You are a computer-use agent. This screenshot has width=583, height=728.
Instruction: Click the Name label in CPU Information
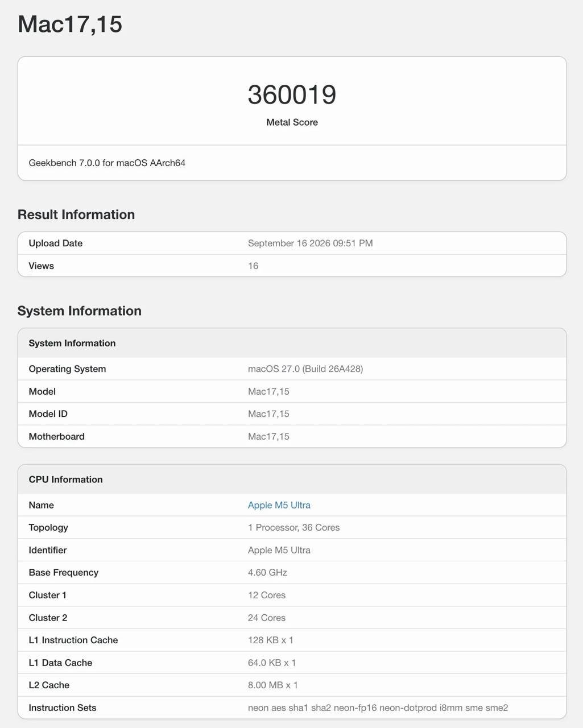coord(42,505)
